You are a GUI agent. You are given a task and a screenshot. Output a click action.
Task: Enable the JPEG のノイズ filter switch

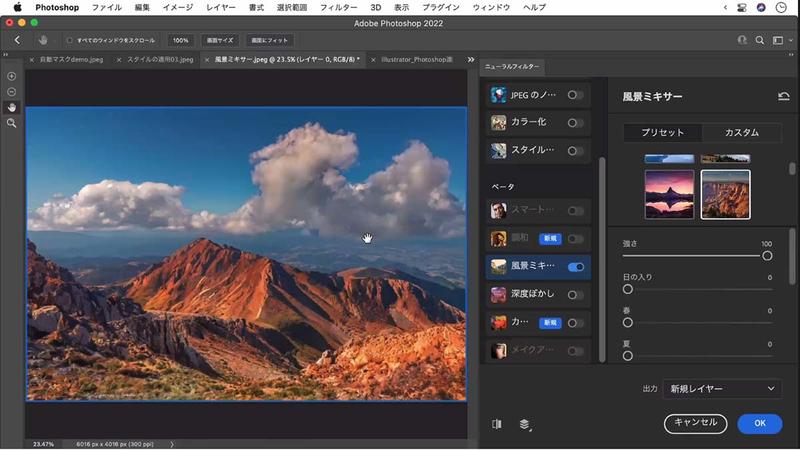click(x=576, y=95)
